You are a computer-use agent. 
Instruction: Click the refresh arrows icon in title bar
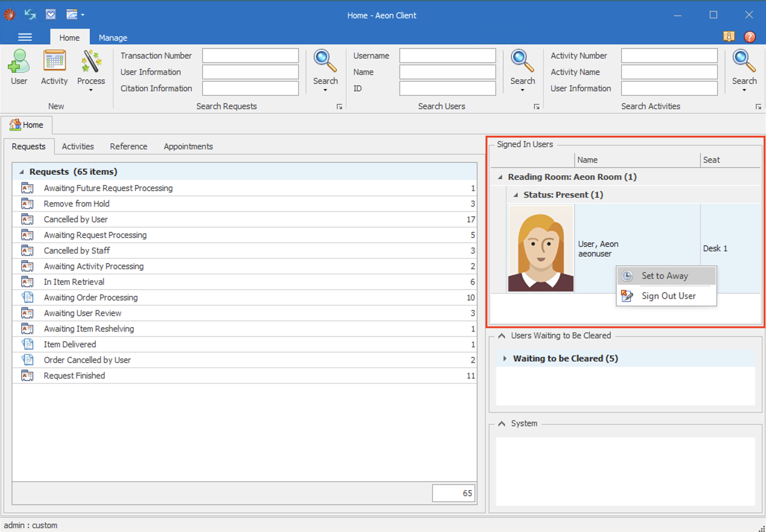pyautogui.click(x=30, y=15)
